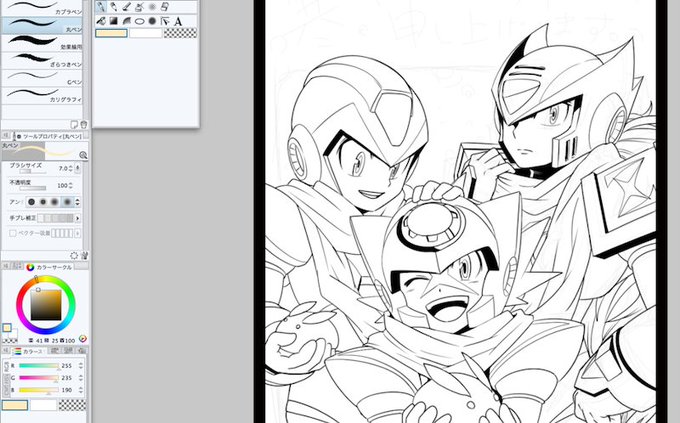Choose the 丸ペン sub tool
Screen dimensions: 680x423
coord(42,25)
